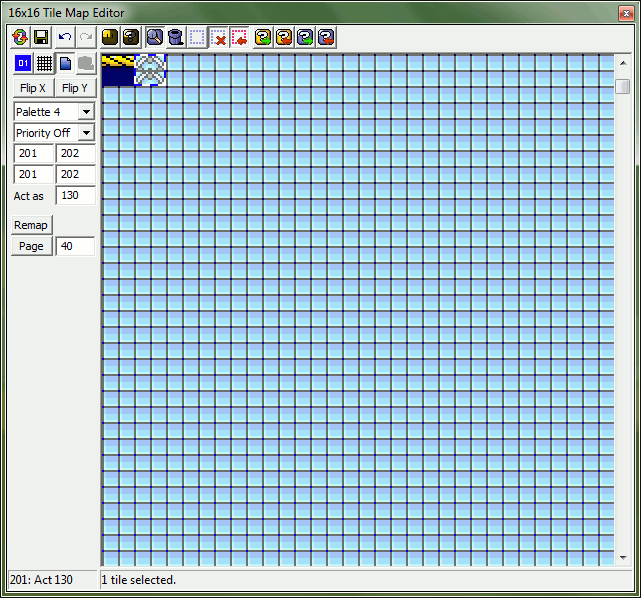
Task: Toggle the blue 01 tile number display
Action: (23, 63)
